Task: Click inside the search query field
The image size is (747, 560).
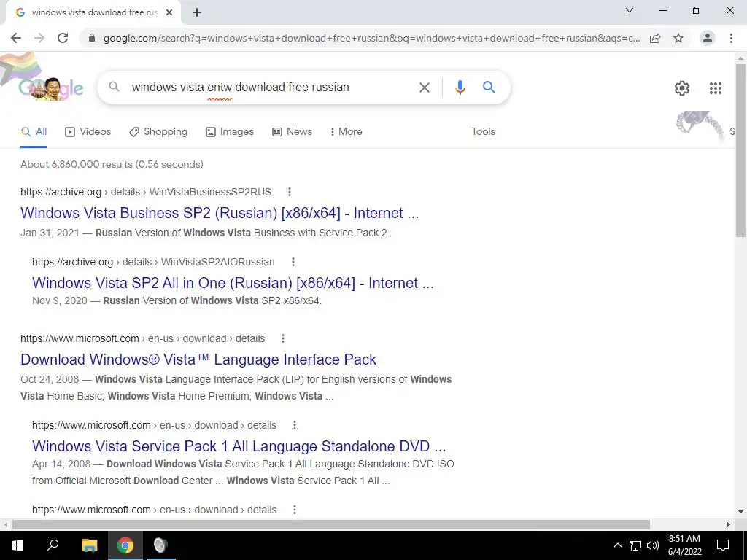Action: pos(271,87)
